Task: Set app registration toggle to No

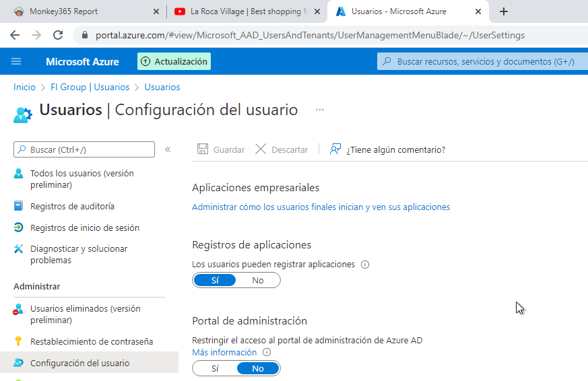Action: coord(258,280)
